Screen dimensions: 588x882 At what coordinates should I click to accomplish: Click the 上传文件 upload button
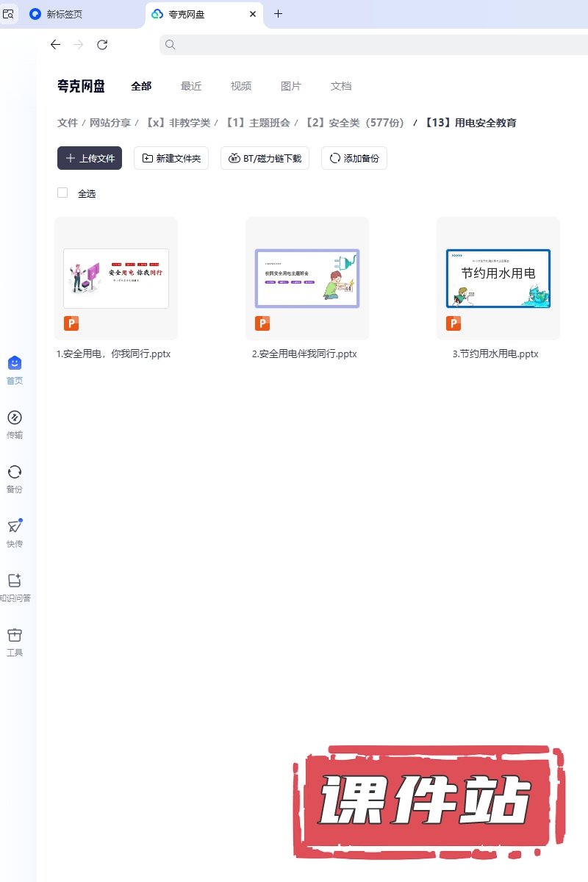pos(90,158)
